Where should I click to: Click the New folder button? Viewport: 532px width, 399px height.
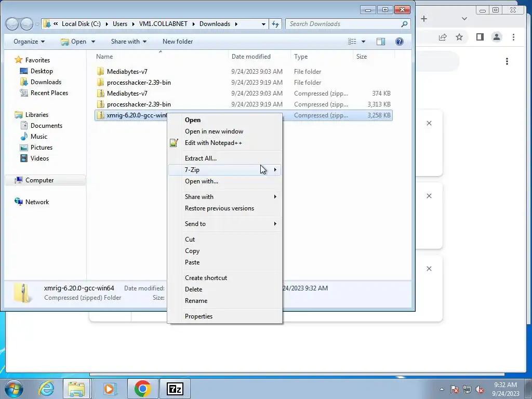click(x=178, y=42)
